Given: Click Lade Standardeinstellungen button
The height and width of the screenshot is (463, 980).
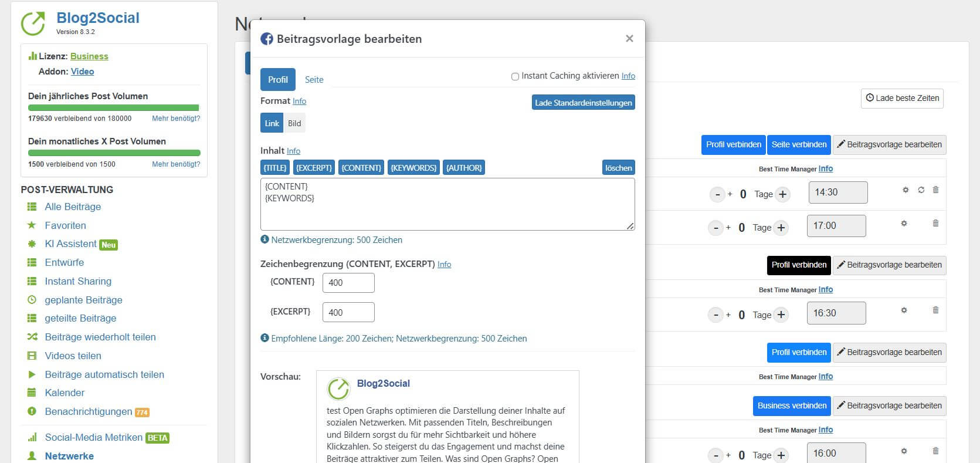Looking at the screenshot, I should pos(584,103).
